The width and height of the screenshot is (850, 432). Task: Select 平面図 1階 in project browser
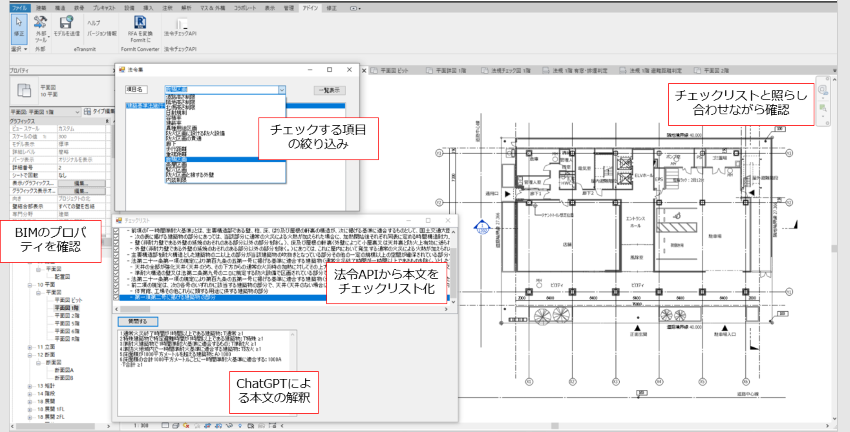click(67, 308)
